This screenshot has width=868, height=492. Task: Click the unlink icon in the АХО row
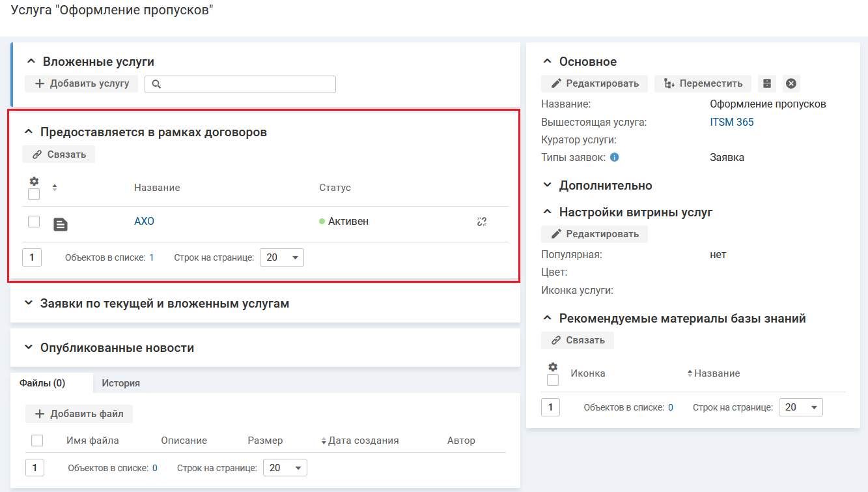(x=482, y=222)
